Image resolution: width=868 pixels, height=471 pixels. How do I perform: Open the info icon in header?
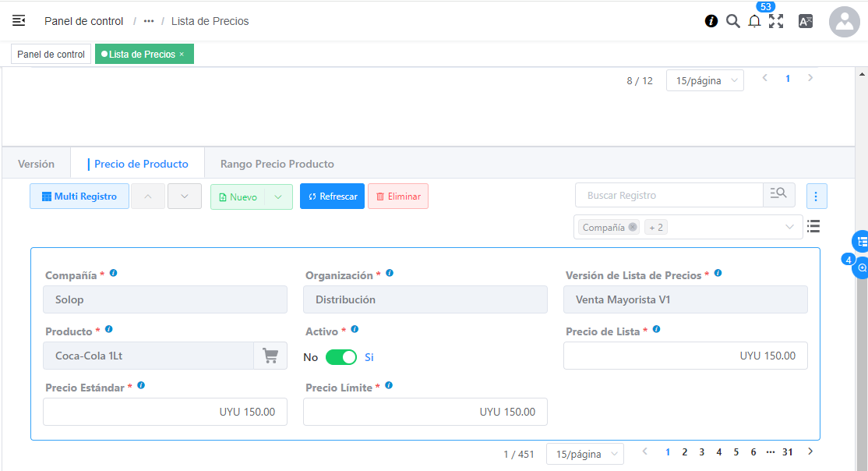pyautogui.click(x=711, y=21)
